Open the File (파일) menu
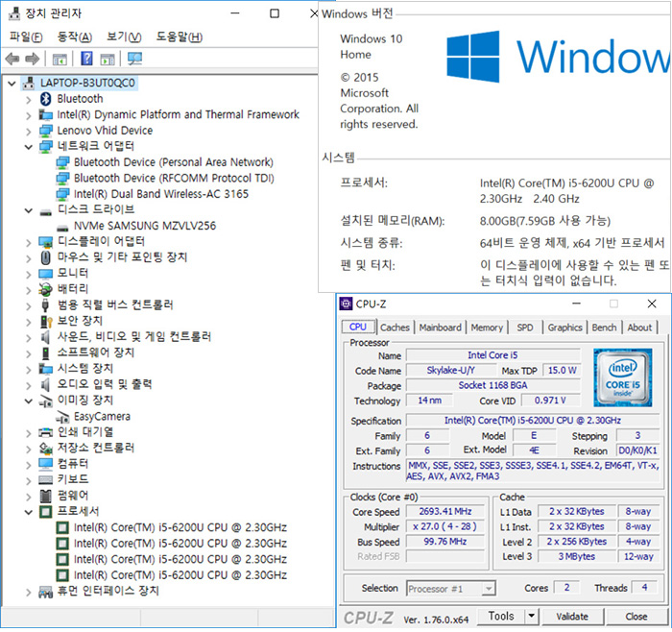This screenshot has width=672, height=632. [26, 36]
